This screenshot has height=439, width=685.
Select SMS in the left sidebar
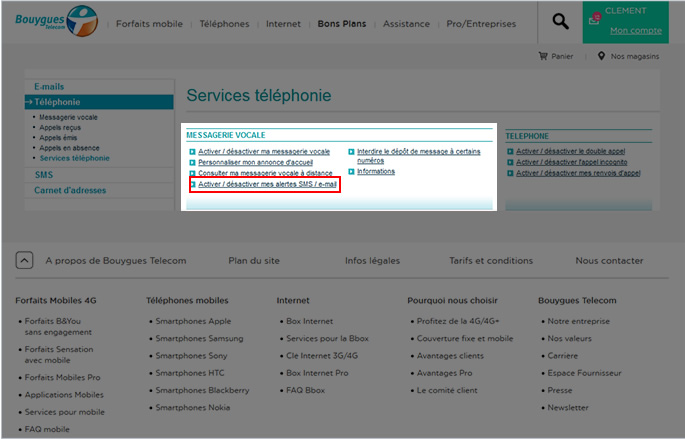(44, 175)
